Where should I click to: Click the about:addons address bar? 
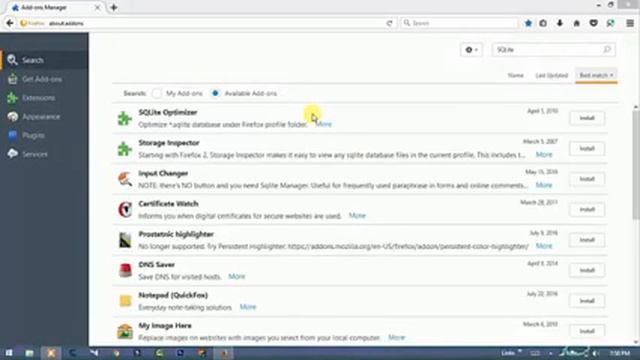(206, 23)
